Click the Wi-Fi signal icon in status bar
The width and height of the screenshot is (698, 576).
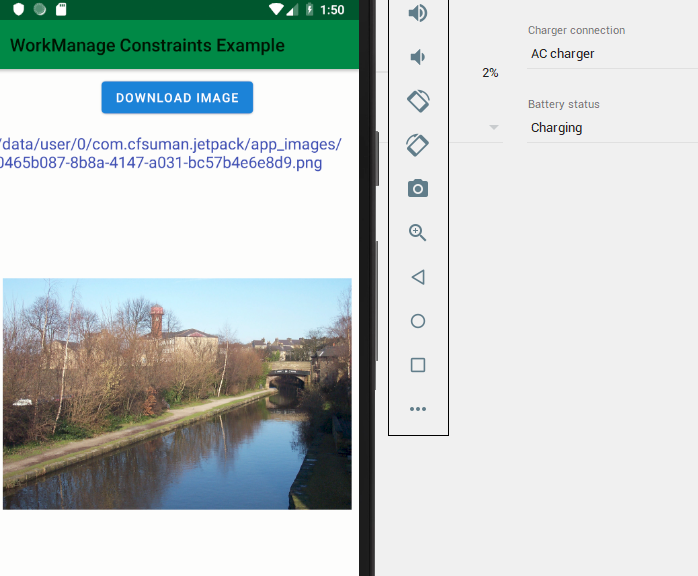click(276, 9)
